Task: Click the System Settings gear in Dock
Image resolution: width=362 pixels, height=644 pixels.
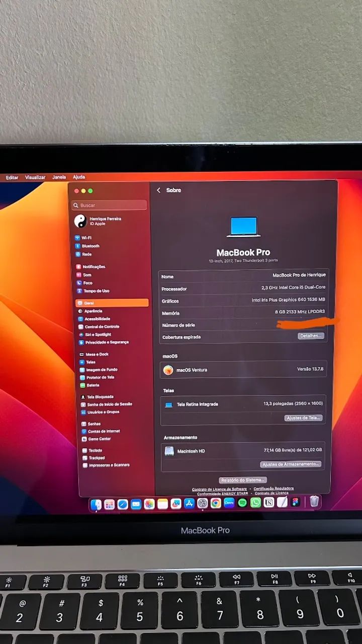Action: click(x=203, y=503)
